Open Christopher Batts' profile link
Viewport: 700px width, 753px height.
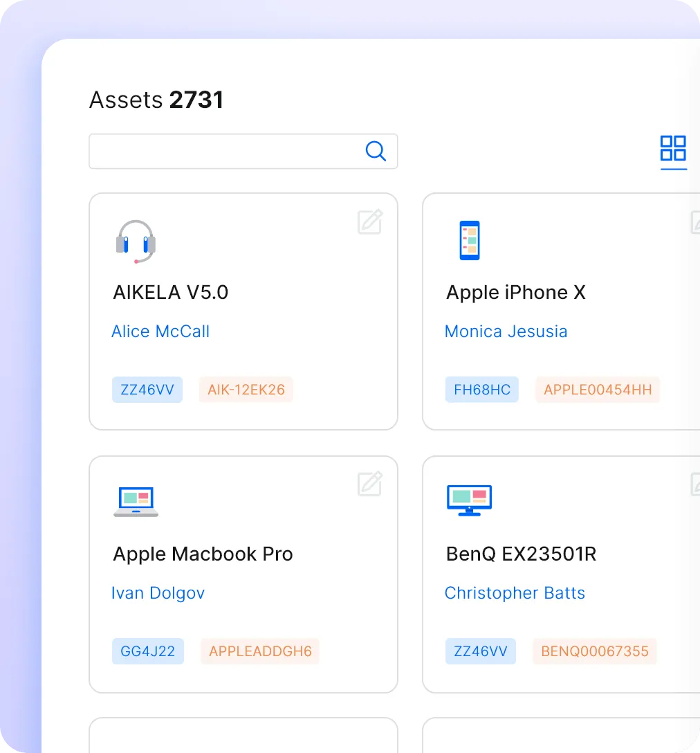(515, 593)
